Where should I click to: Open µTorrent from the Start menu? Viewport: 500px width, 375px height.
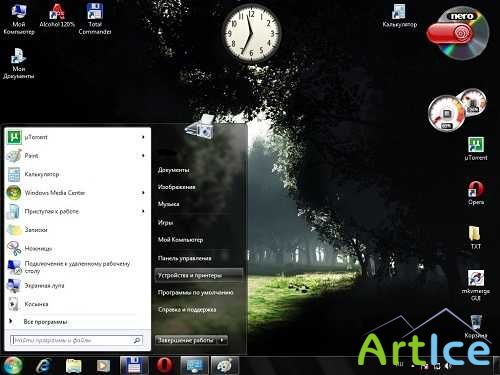point(77,137)
